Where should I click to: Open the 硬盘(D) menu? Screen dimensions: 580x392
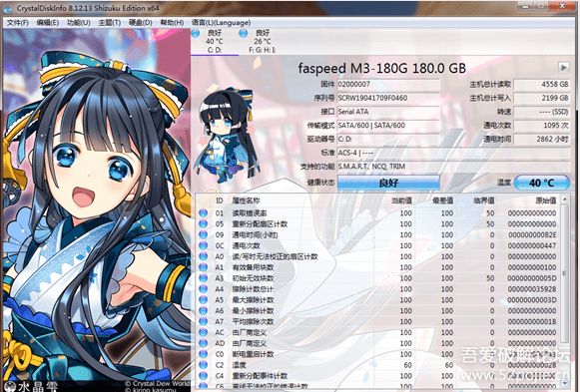pyautogui.click(x=140, y=23)
